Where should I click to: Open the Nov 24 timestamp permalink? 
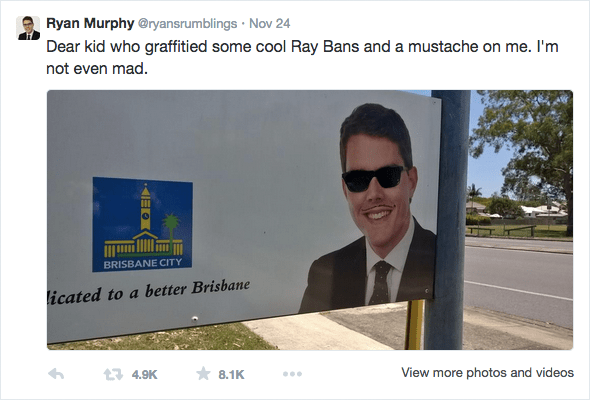[x=269, y=23]
